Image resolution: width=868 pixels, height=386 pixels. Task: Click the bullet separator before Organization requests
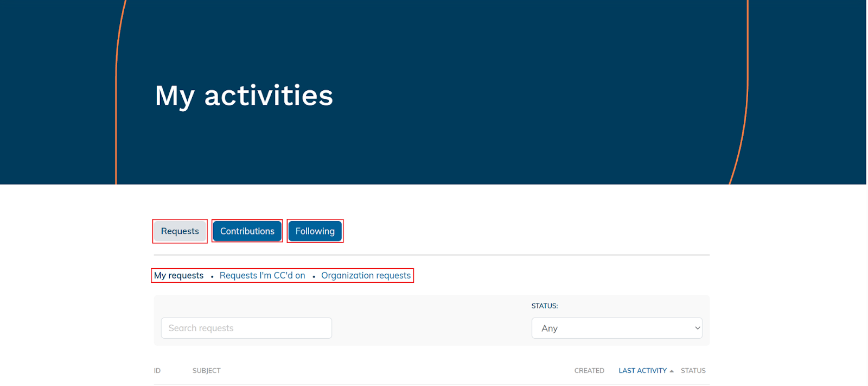click(x=314, y=277)
